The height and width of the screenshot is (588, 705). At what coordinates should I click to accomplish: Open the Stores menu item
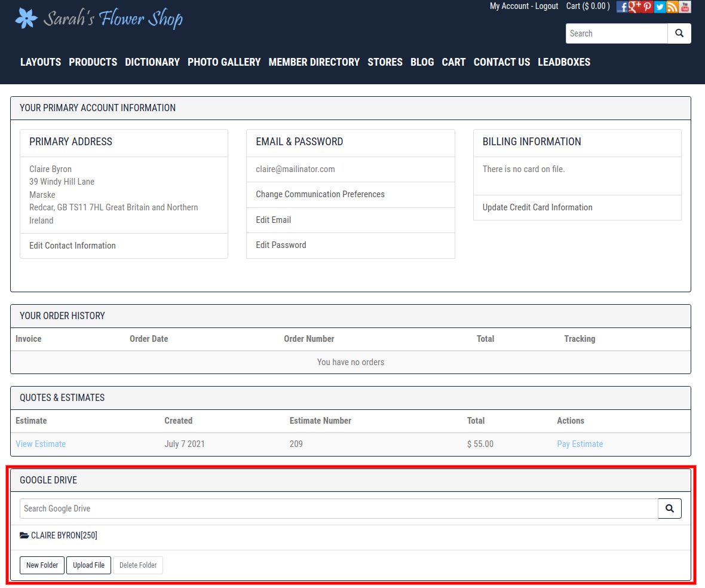pos(385,62)
